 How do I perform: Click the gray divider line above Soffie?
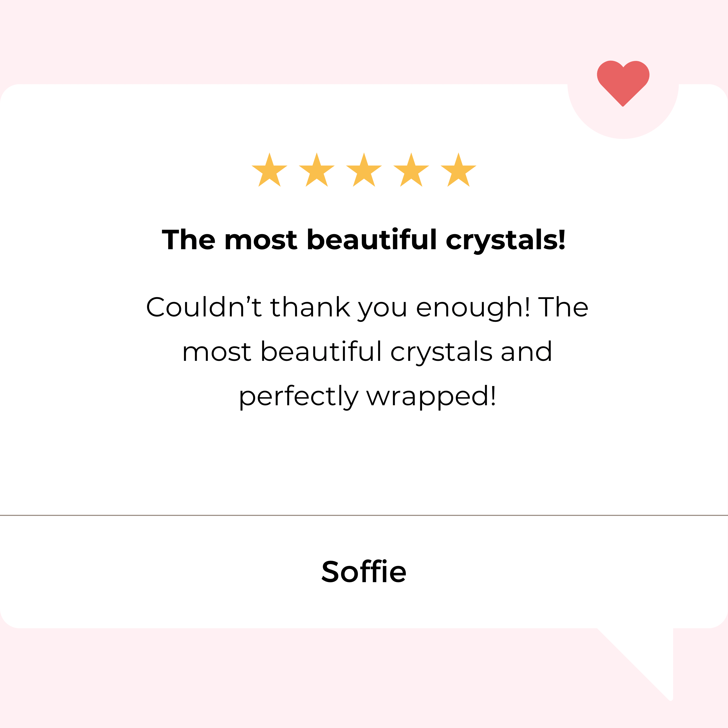click(364, 515)
